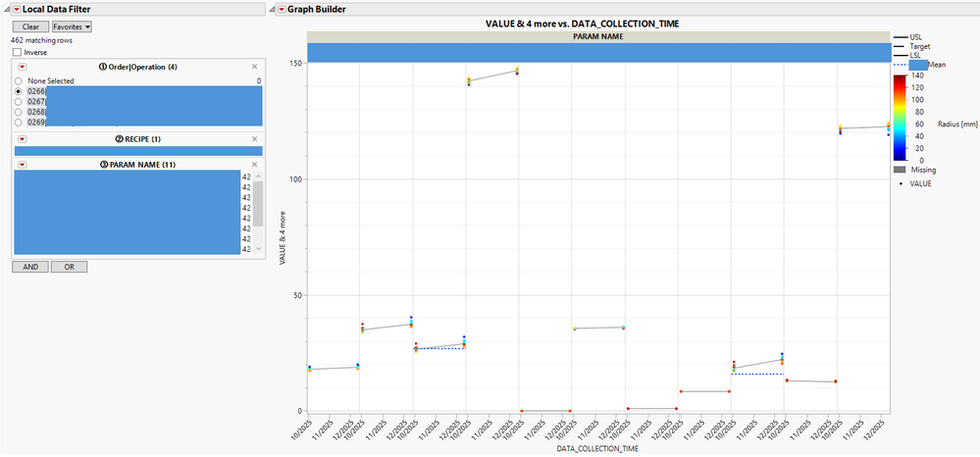Click the 150 tick on the Y axis
The image size is (980, 457).
[x=296, y=63]
